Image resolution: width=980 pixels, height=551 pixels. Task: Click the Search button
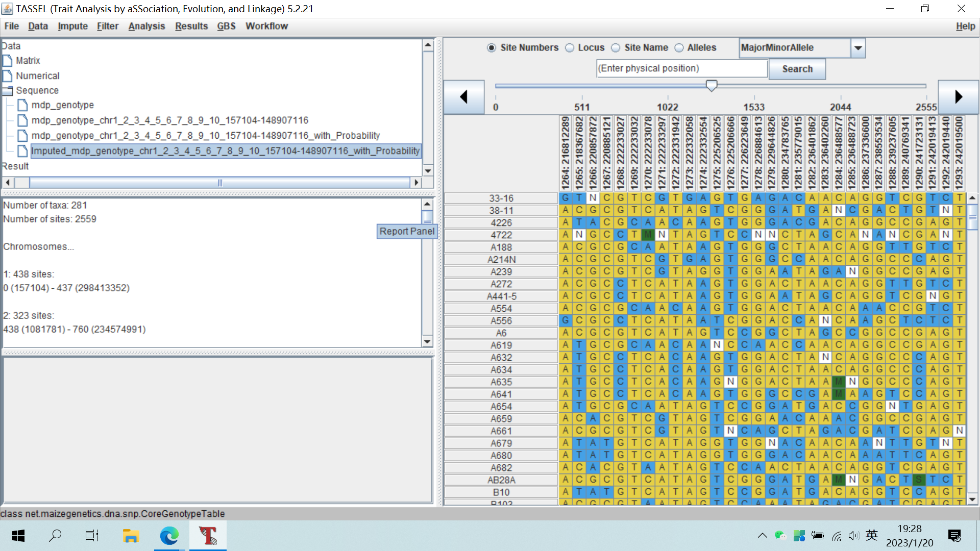coord(797,69)
